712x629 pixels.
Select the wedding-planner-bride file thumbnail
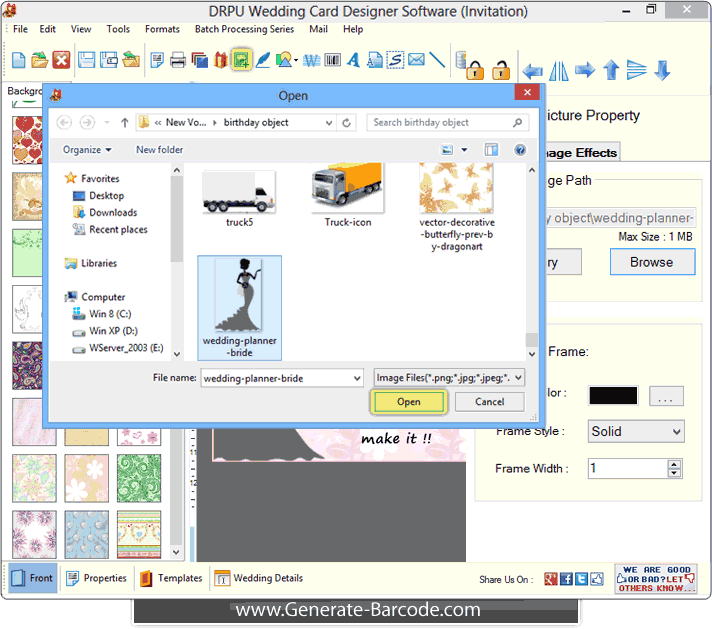[x=239, y=308]
